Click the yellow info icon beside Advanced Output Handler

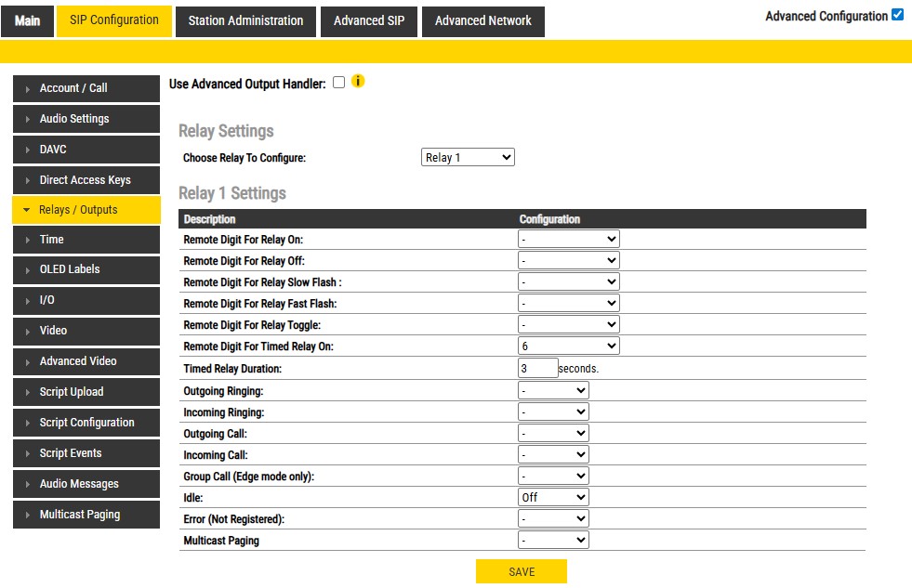click(358, 82)
